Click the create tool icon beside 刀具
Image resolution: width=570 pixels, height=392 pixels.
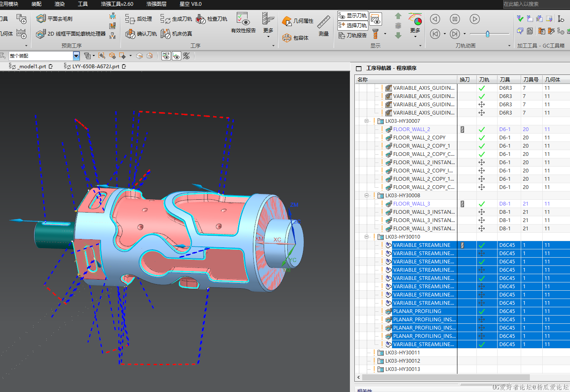pos(21,19)
